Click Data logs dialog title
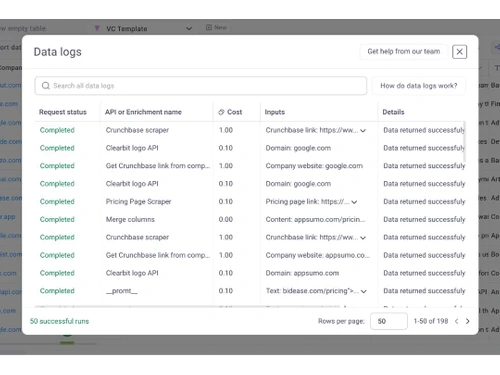Viewport: 500px width, 375px height. click(58, 52)
